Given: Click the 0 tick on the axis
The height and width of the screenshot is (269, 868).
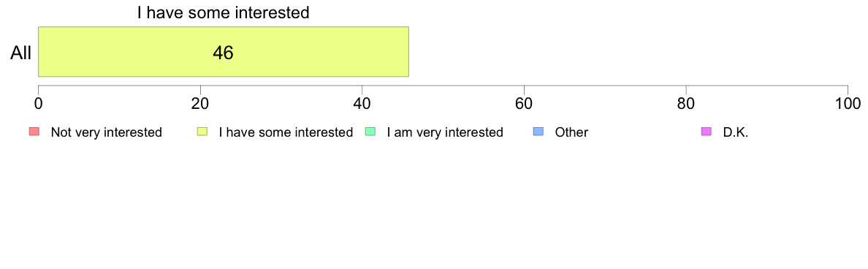Looking at the screenshot, I should point(38,104).
